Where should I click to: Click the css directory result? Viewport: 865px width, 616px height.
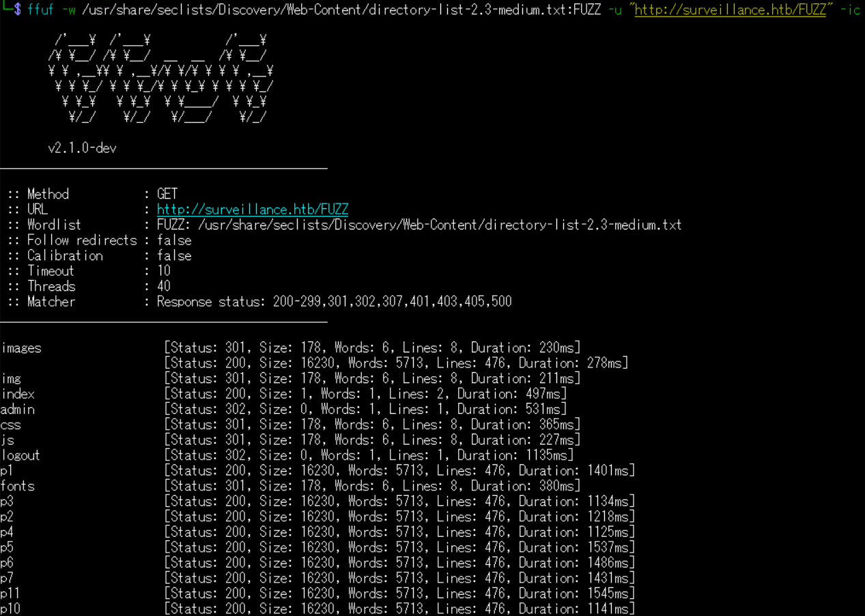[11, 425]
